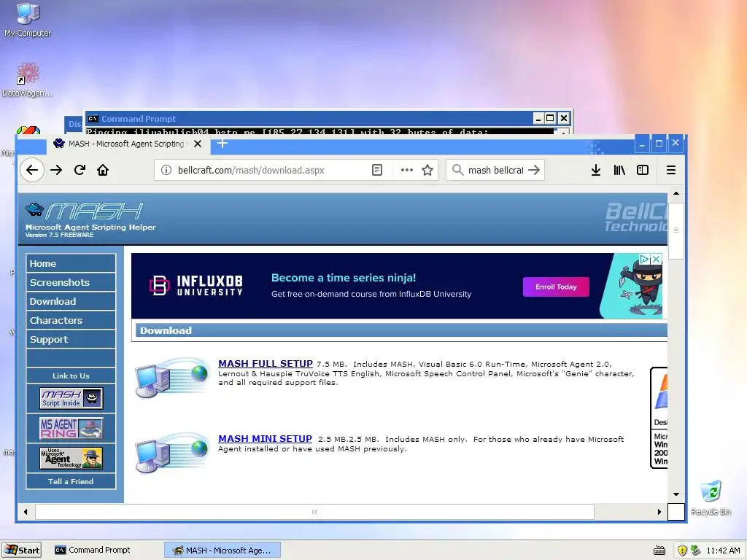Open a new tab with plus icon
This screenshot has height=560, width=747.
(x=222, y=144)
